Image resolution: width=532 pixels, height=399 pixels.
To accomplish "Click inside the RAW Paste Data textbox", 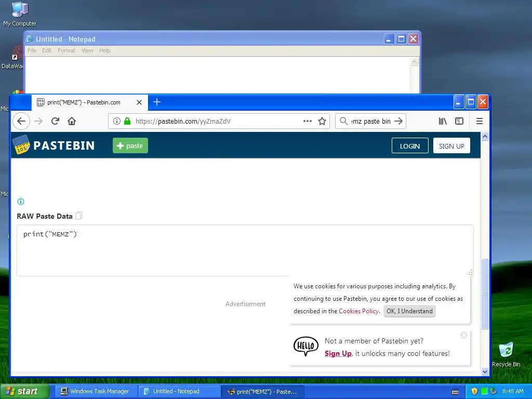I will (x=245, y=250).
